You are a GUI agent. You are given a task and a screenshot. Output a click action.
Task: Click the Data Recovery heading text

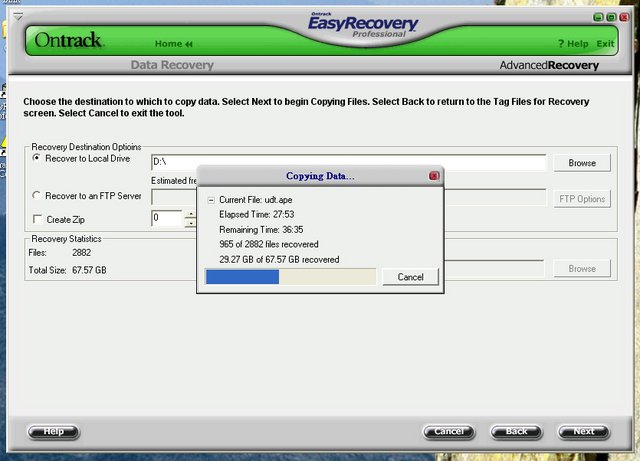coord(172,65)
